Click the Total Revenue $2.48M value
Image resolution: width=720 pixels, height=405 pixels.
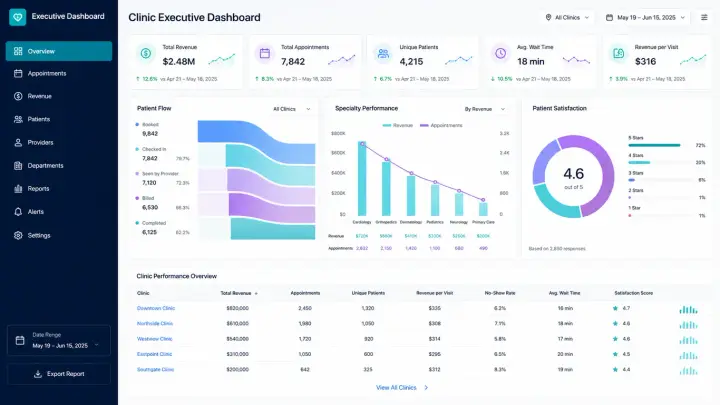[x=179, y=62]
